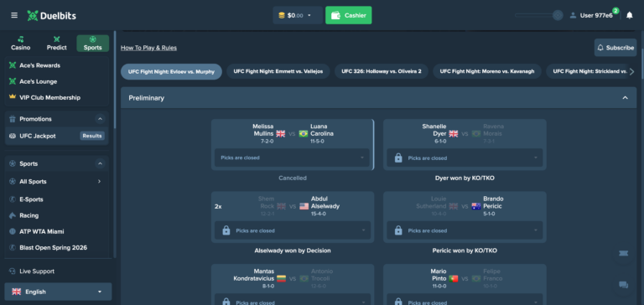
Task: Select UFC Fight Night: Emmett vs. Vallejos tab
Action: click(278, 71)
